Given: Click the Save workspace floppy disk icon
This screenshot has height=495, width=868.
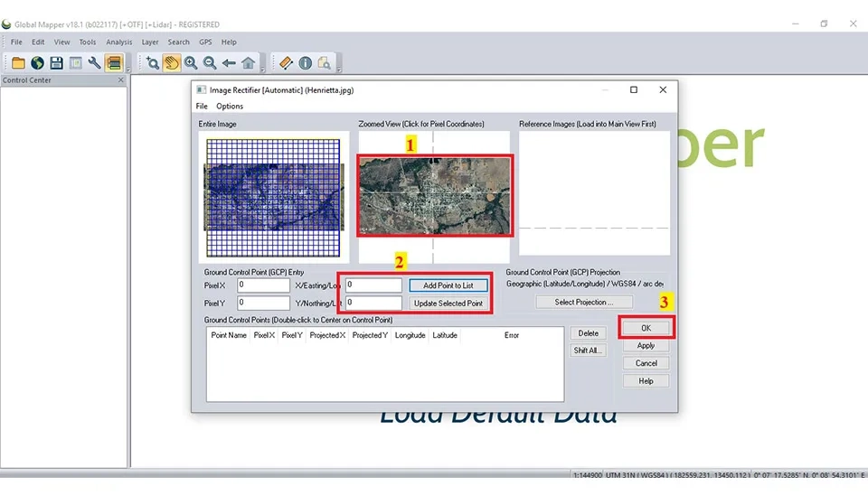Looking at the screenshot, I should (56, 63).
